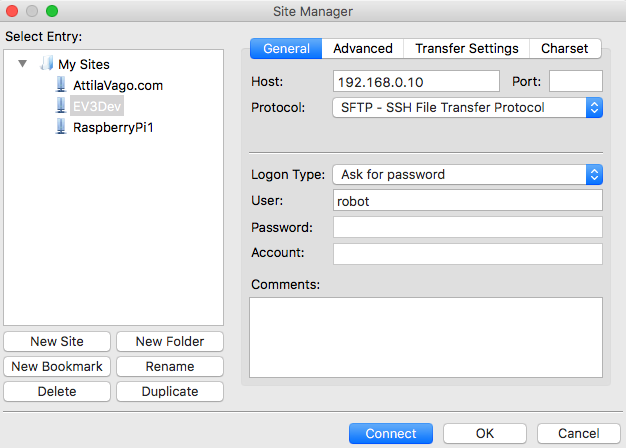Click the New Bookmark button

57,367
